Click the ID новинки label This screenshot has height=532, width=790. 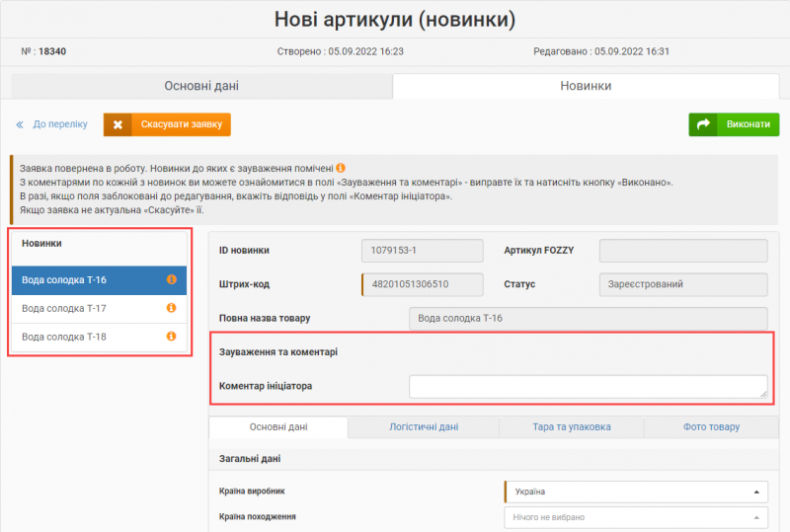(x=244, y=251)
